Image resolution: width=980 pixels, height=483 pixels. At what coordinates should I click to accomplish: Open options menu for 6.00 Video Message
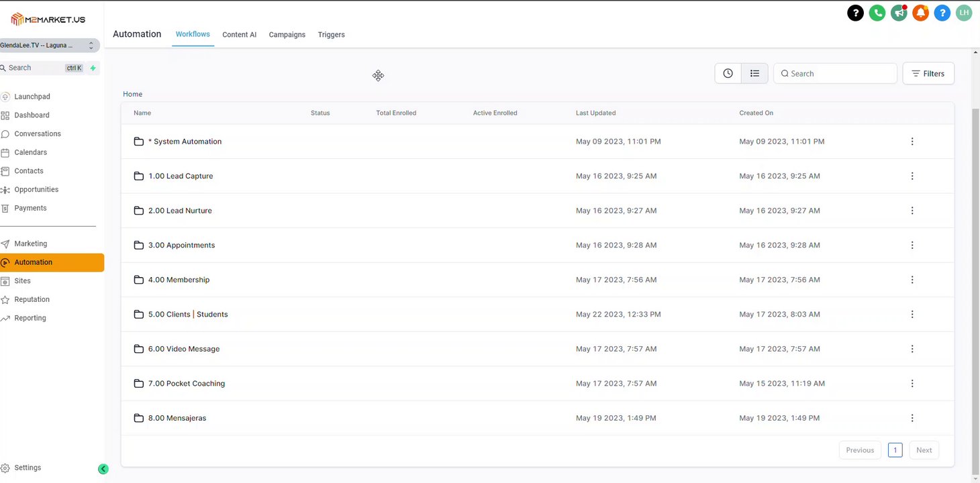click(x=912, y=349)
